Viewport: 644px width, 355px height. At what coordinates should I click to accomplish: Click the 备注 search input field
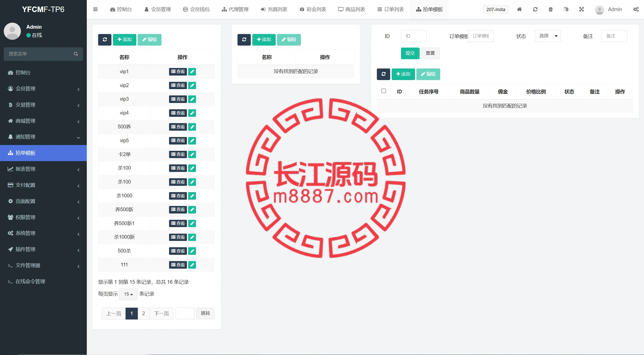(x=614, y=36)
